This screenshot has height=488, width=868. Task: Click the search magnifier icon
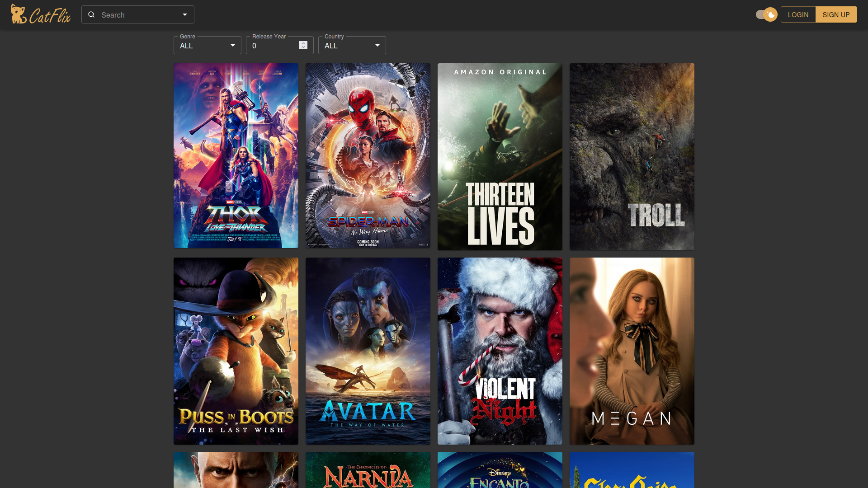coord(91,14)
